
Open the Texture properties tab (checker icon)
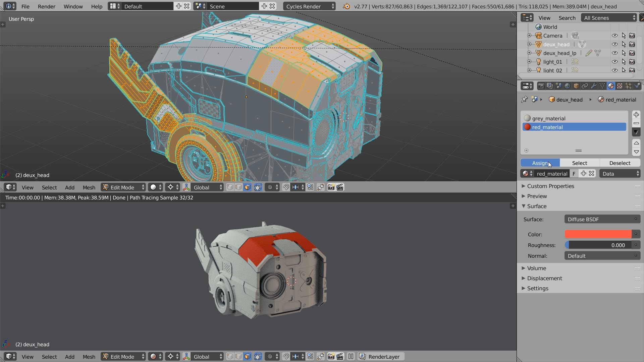tap(620, 86)
